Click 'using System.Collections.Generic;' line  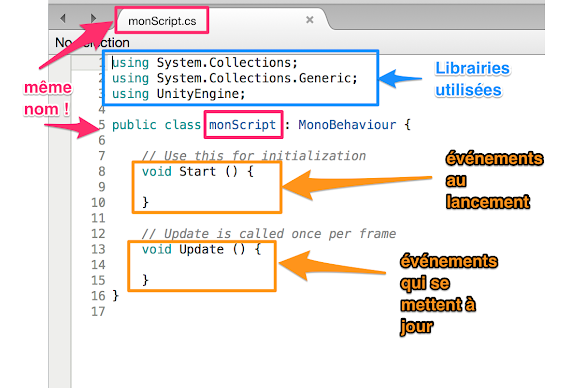click(x=235, y=78)
